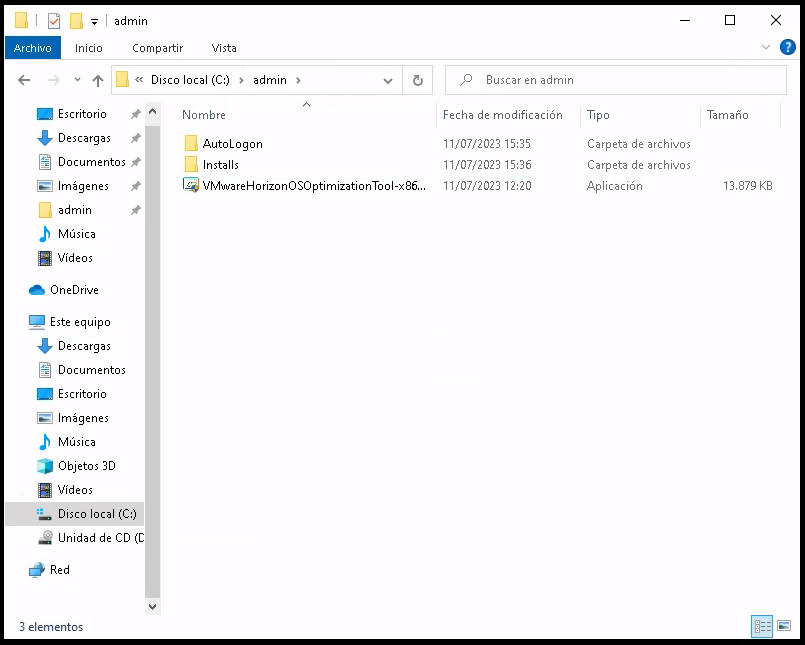The height and width of the screenshot is (645, 805).
Task: Click Properties icon in quick access toolbar
Action: click(54, 21)
